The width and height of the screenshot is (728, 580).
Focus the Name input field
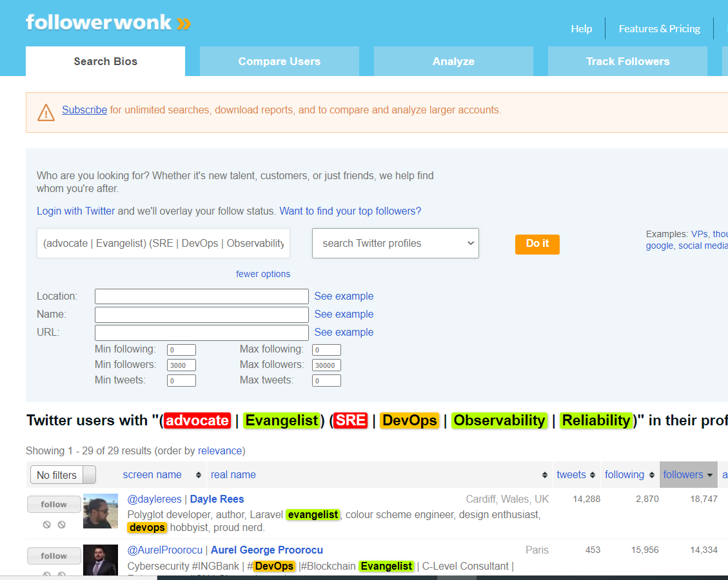click(x=201, y=314)
